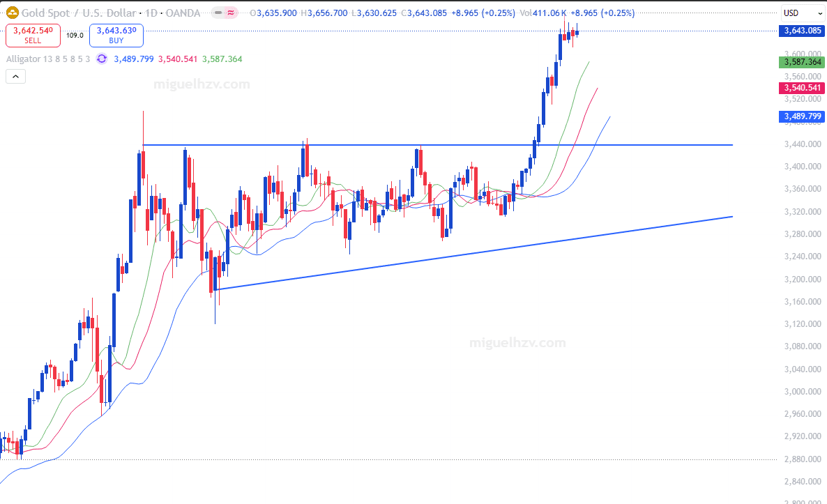Click the pink approximate-sign data icon
Viewport: 827px width, 504px height.
tap(231, 13)
